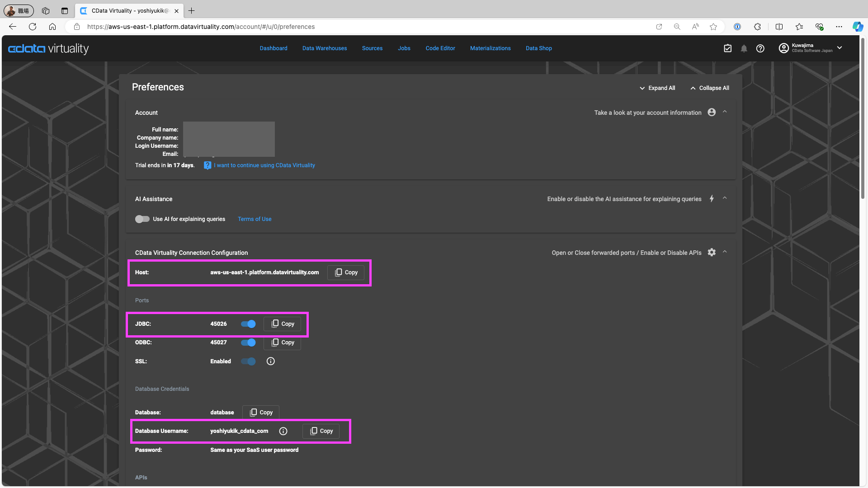Open the Data Warehouses menu item

pyautogui.click(x=325, y=48)
